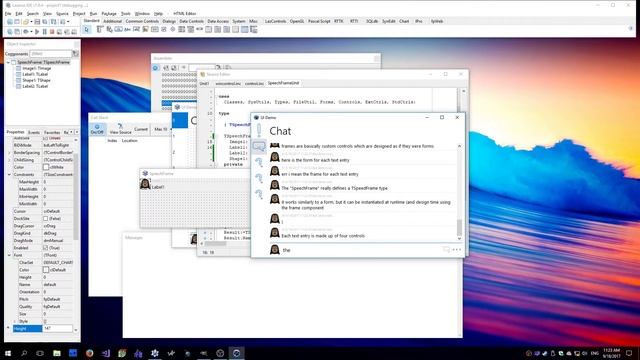Click the red Stop debugging icon
Screen dimensions: 640x360
point(52,31)
